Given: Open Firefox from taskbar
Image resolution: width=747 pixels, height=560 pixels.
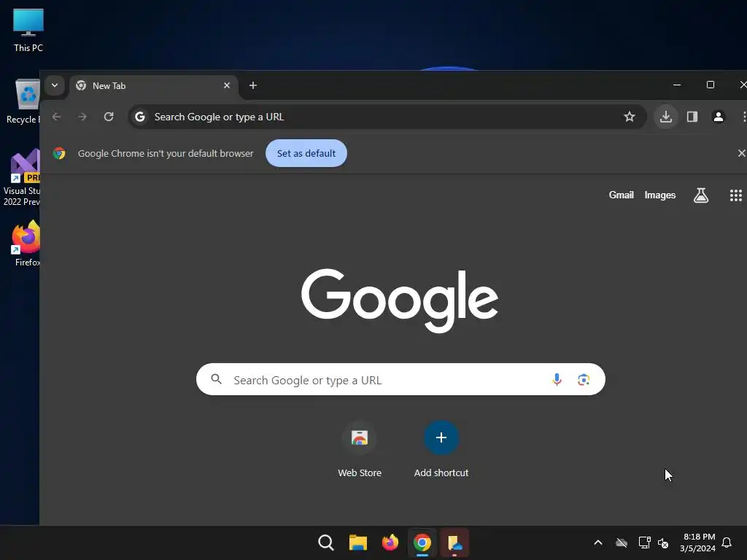Looking at the screenshot, I should [x=390, y=542].
